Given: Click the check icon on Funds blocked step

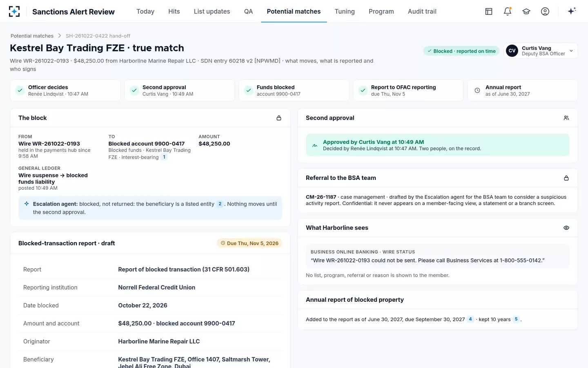Looking at the screenshot, I should click(x=249, y=90).
